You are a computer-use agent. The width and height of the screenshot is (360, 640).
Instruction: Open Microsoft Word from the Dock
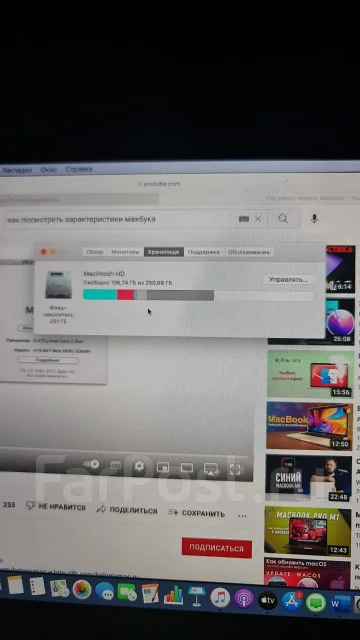pyautogui.click(x=341, y=604)
